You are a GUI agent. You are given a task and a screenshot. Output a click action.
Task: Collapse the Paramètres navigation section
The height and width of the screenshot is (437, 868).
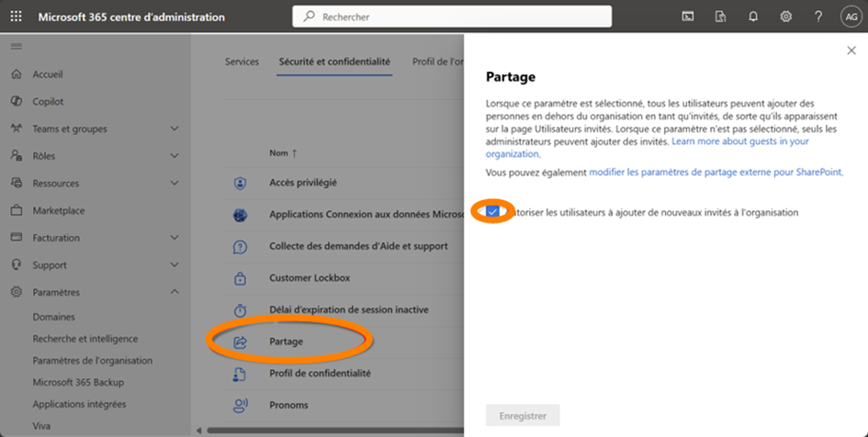[x=175, y=293]
